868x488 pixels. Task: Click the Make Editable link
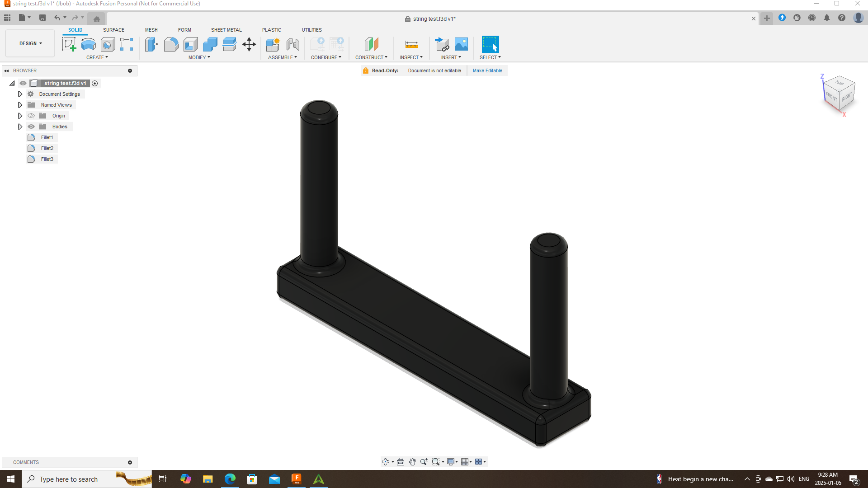click(x=487, y=70)
